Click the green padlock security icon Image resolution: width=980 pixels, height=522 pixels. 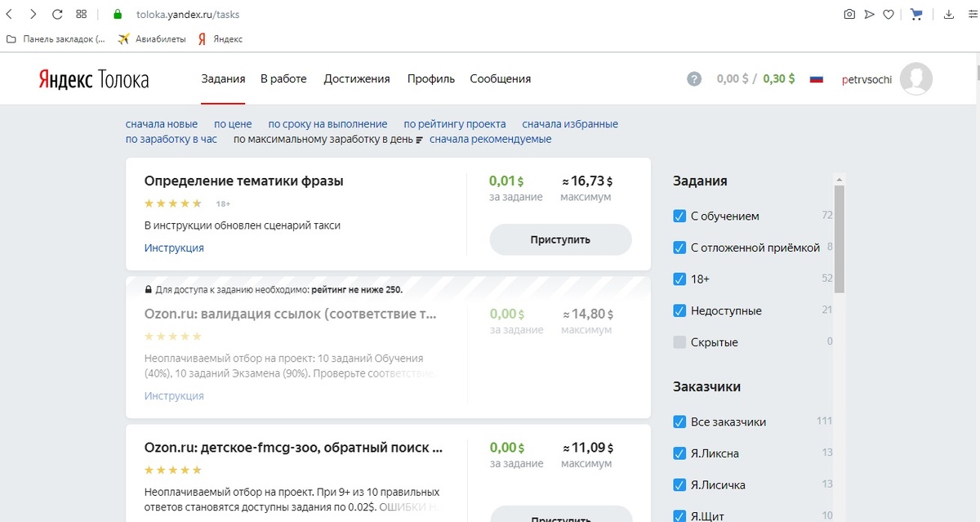coord(118,14)
